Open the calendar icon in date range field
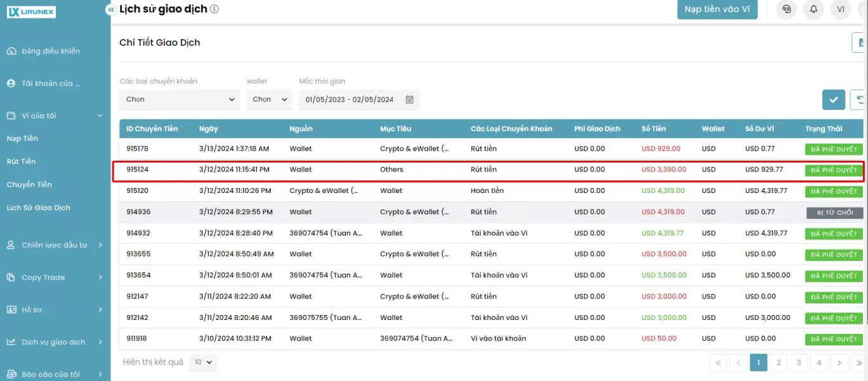Screen dimensions: 868x381 (409, 100)
